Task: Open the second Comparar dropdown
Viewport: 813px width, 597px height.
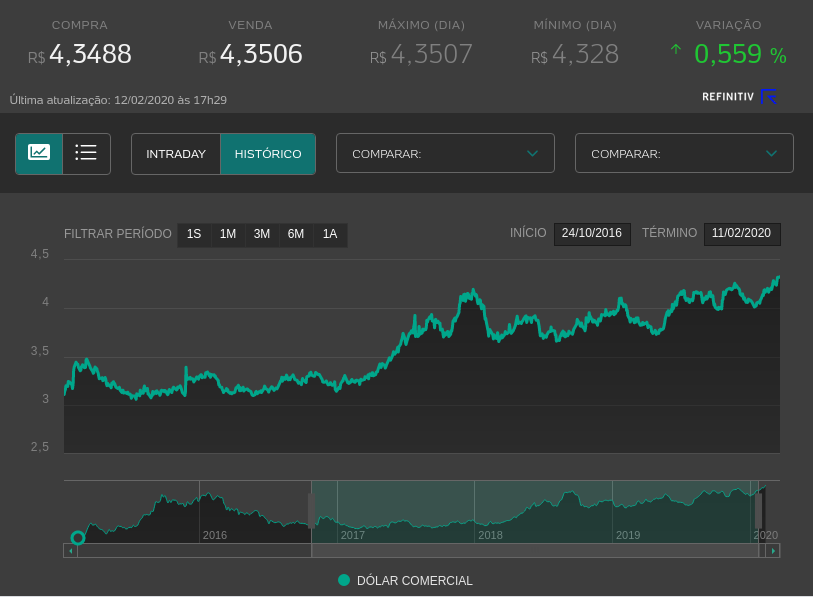Action: [x=684, y=154]
